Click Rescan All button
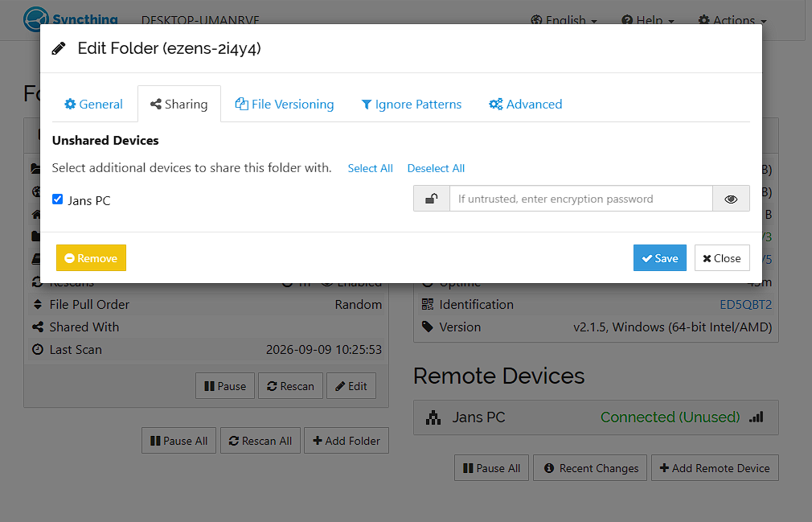 260,441
